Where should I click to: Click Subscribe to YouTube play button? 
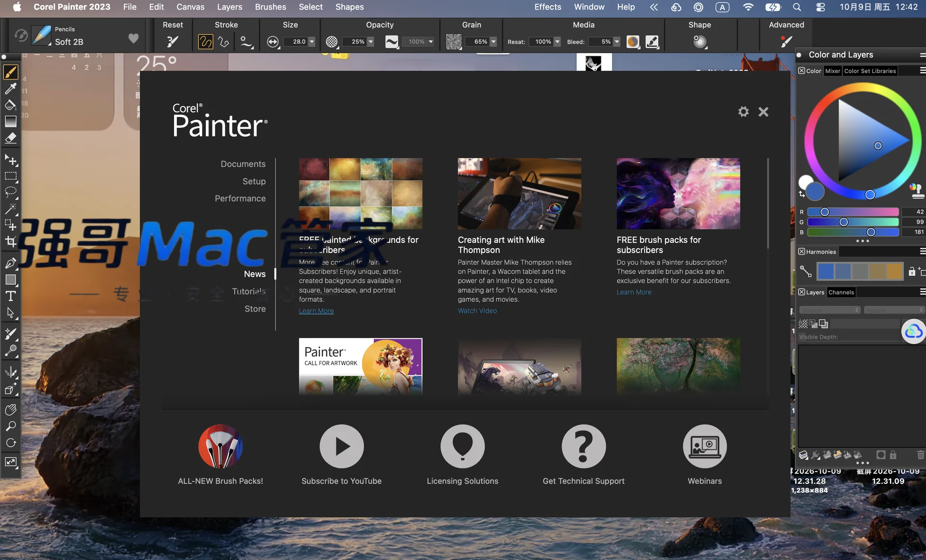pyautogui.click(x=341, y=446)
